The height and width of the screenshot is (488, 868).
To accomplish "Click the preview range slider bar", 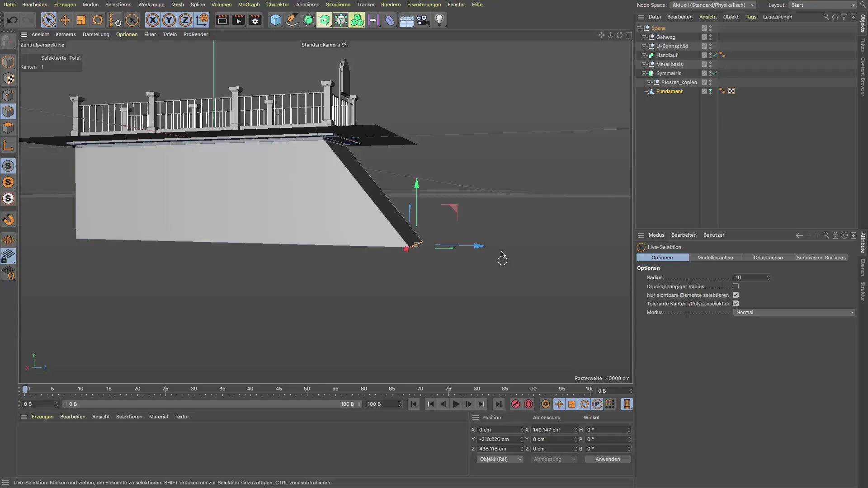I will pos(212,404).
